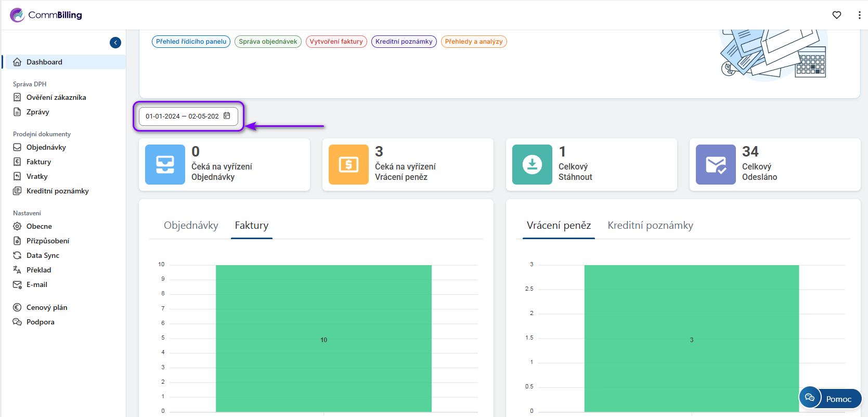This screenshot has width=868, height=417.
Task: Collapse the sidebar with chevron button
Action: point(115,43)
